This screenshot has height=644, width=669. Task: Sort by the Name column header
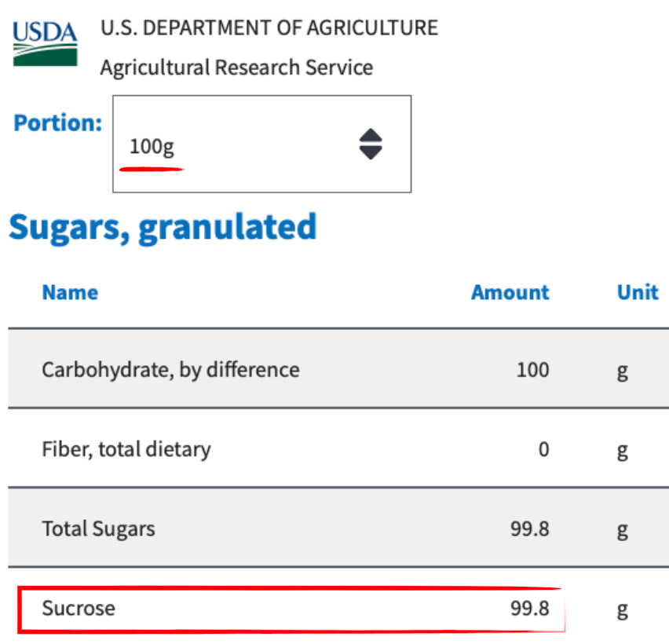point(70,292)
